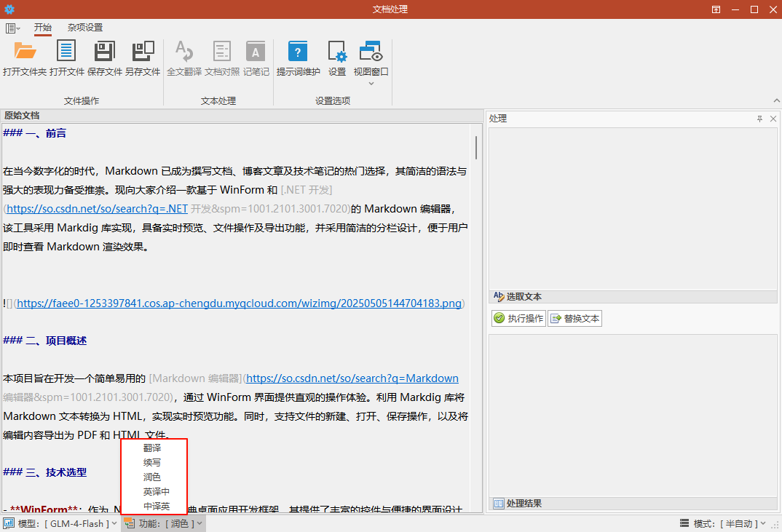Open the Settings (设置) gear icon
The height and width of the screenshot is (532, 782).
tap(337, 52)
